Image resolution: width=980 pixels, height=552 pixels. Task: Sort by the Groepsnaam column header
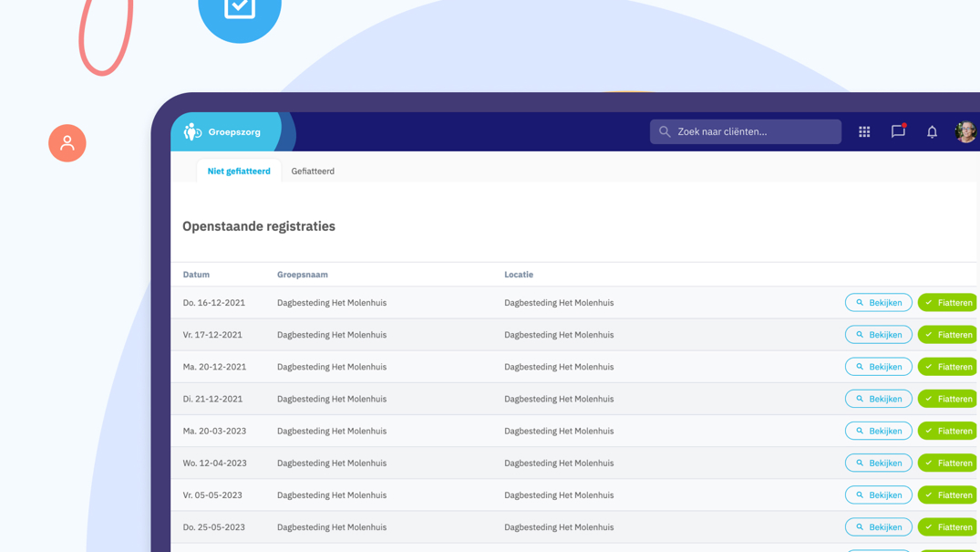tap(303, 274)
